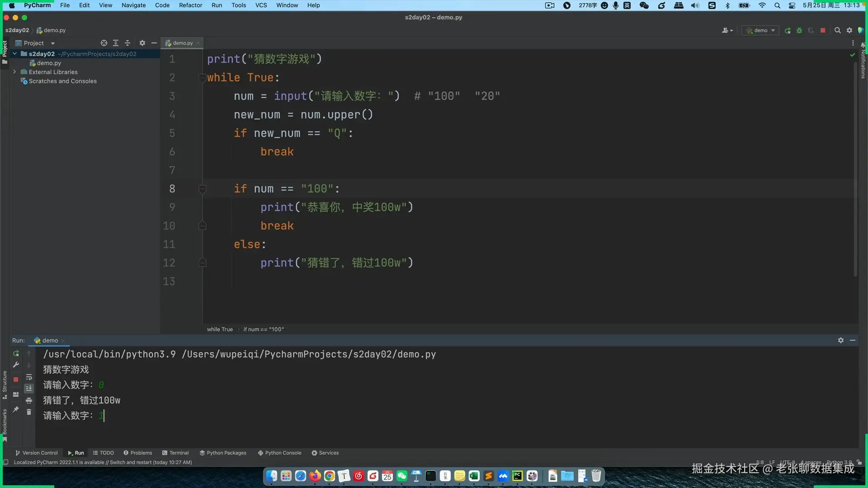Click the PyCharm update notification message
The height and width of the screenshot is (488, 868).
click(x=103, y=462)
